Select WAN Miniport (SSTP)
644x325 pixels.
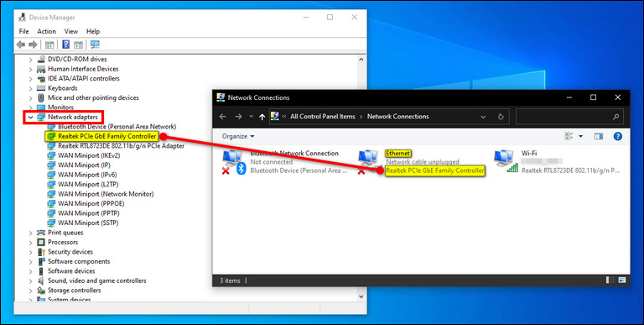point(88,223)
